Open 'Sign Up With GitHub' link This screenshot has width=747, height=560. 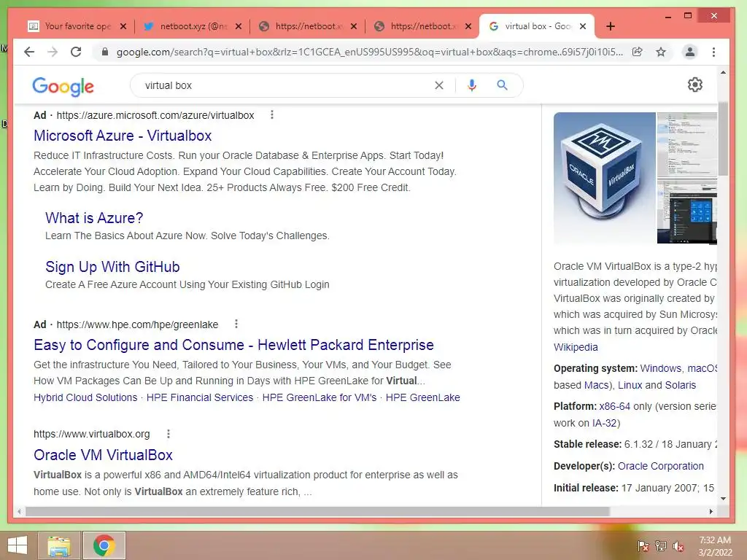[112, 267]
